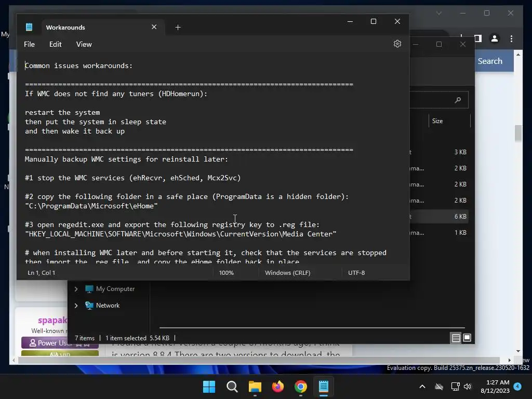Click "1 item selected 5.54 KB" status
Viewport: 532px width, 399px height.
(137, 338)
